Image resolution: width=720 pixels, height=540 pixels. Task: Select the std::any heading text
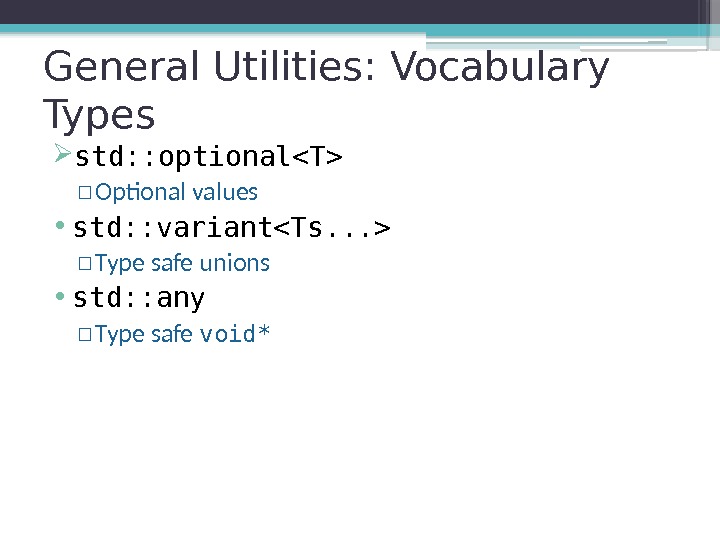[x=140, y=298]
